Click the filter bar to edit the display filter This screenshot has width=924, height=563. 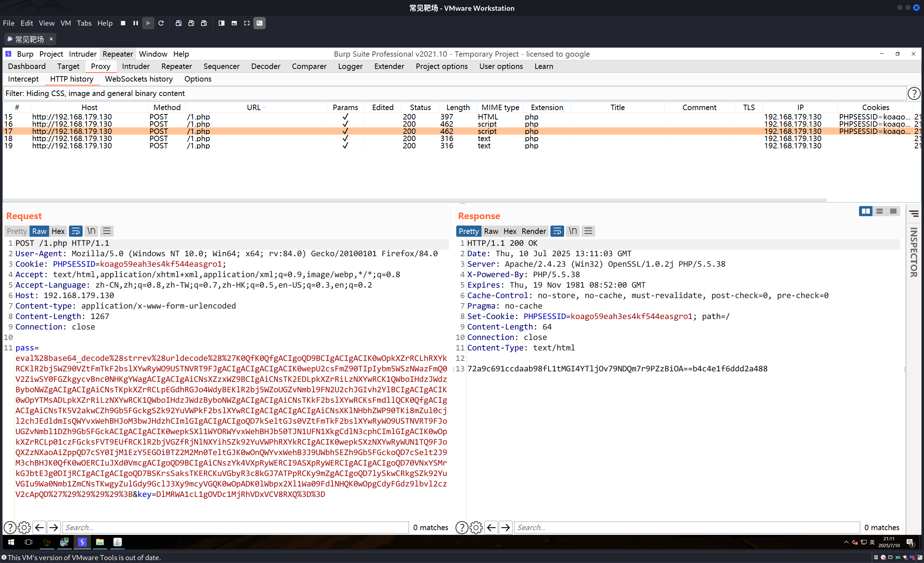click(x=450, y=93)
